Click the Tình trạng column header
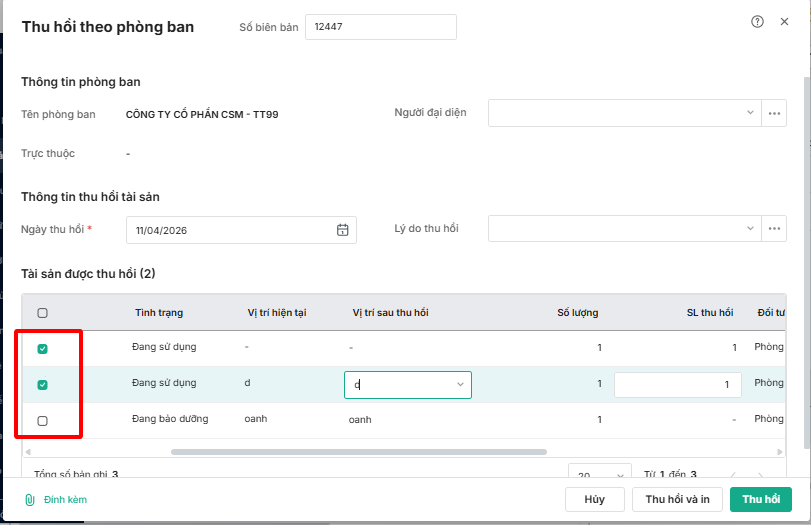Screen dimensions: 811x525 (159, 313)
